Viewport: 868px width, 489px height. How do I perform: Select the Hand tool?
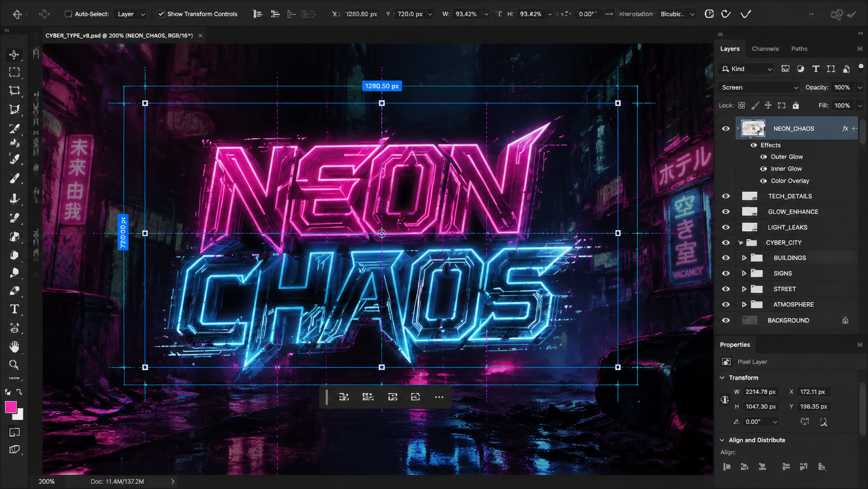click(x=15, y=346)
